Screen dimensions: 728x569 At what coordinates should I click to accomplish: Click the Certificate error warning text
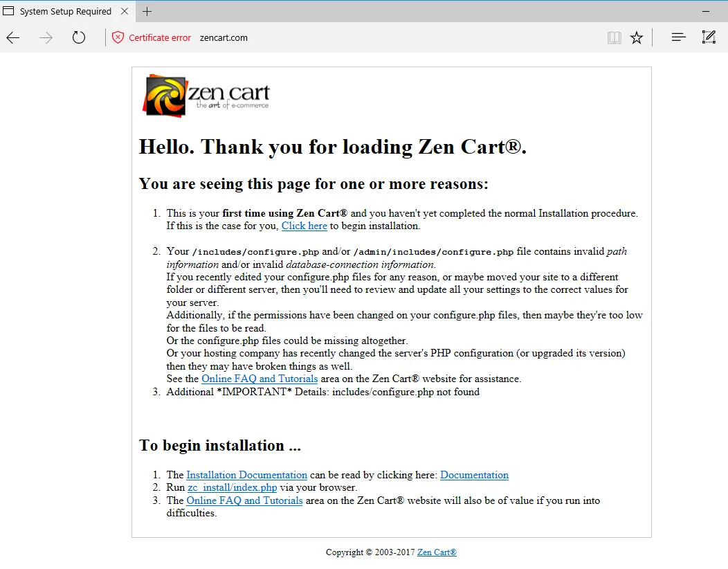point(160,37)
